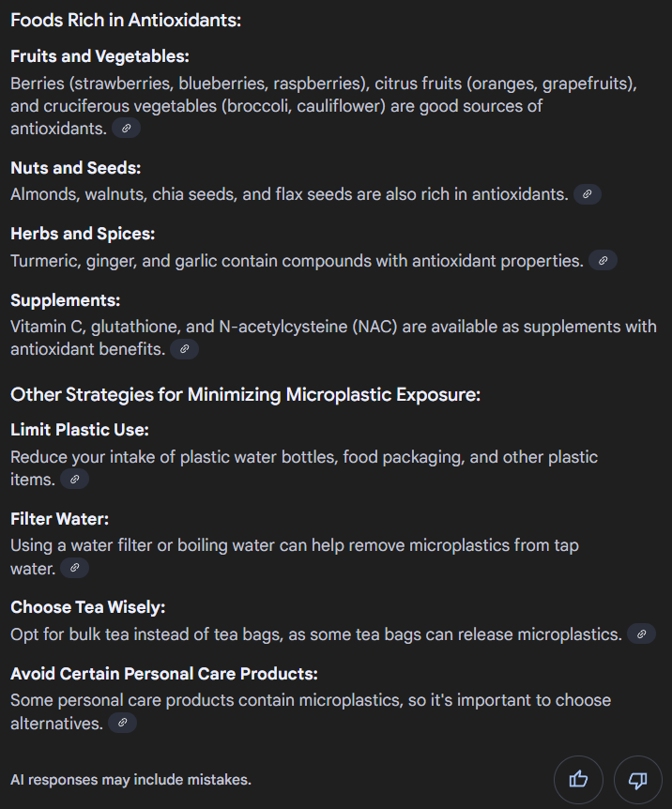Click the 'Foods Rich in Antioxidants:' heading

[126, 20]
